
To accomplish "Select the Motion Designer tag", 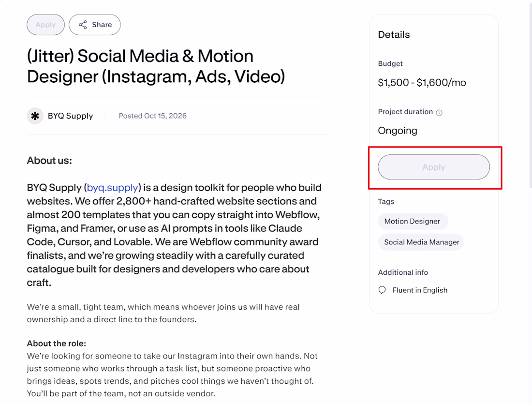I will tap(413, 221).
